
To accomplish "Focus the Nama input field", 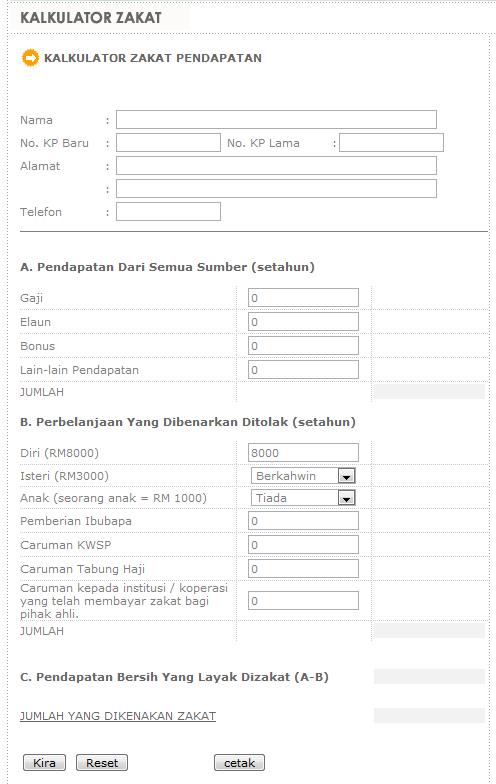I will (x=276, y=120).
